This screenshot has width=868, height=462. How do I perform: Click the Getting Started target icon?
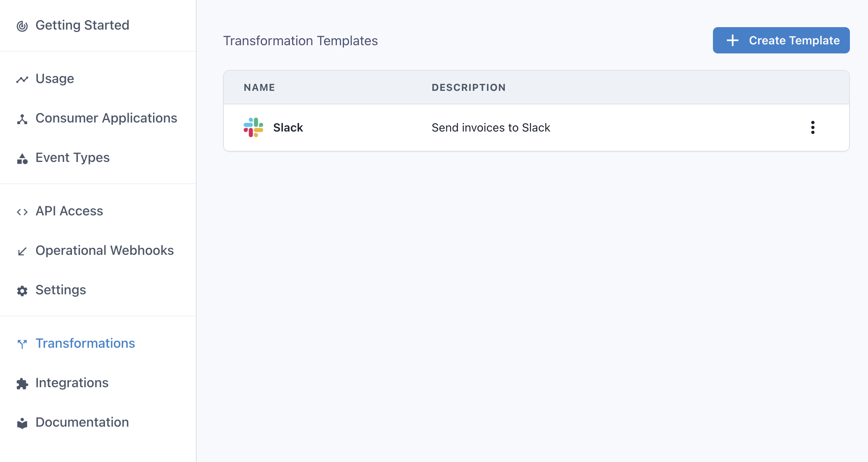pyautogui.click(x=22, y=26)
